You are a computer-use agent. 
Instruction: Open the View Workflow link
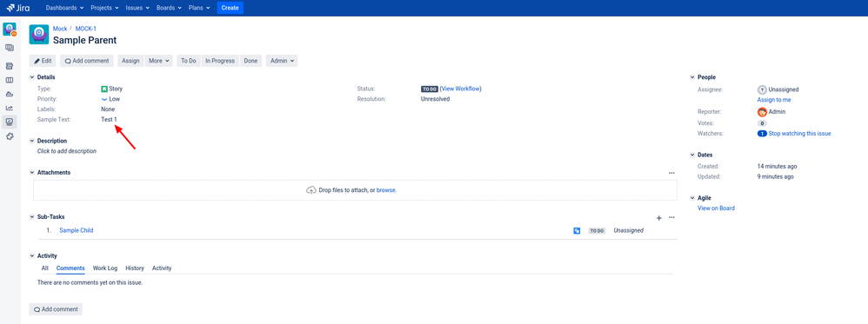(x=461, y=89)
